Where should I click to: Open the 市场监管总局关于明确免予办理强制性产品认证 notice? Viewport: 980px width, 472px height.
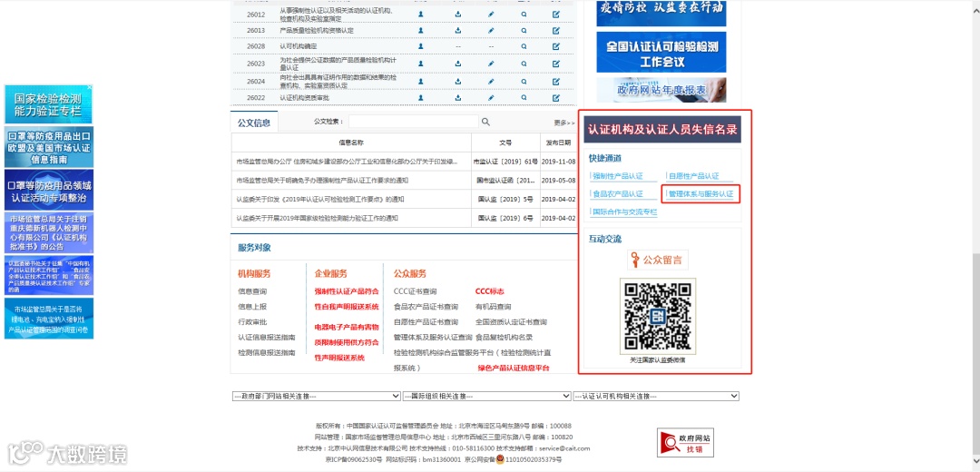click(x=322, y=180)
